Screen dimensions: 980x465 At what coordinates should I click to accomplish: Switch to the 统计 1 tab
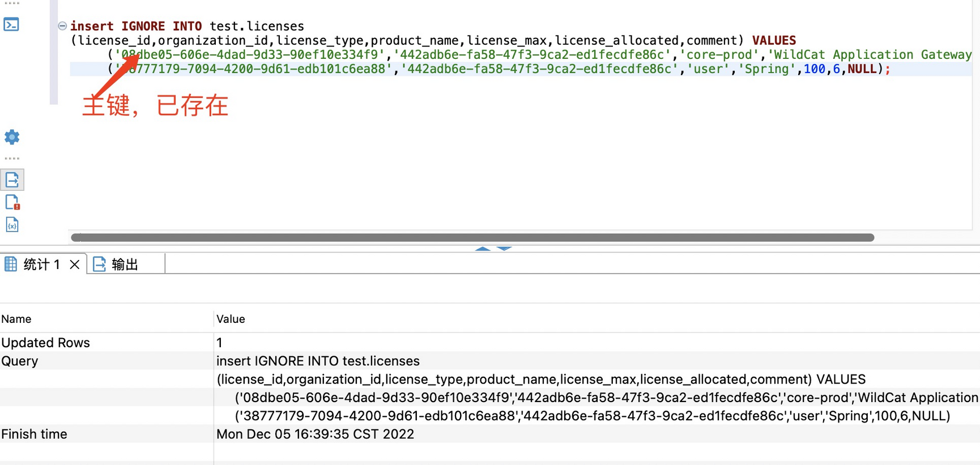pyautogui.click(x=41, y=265)
